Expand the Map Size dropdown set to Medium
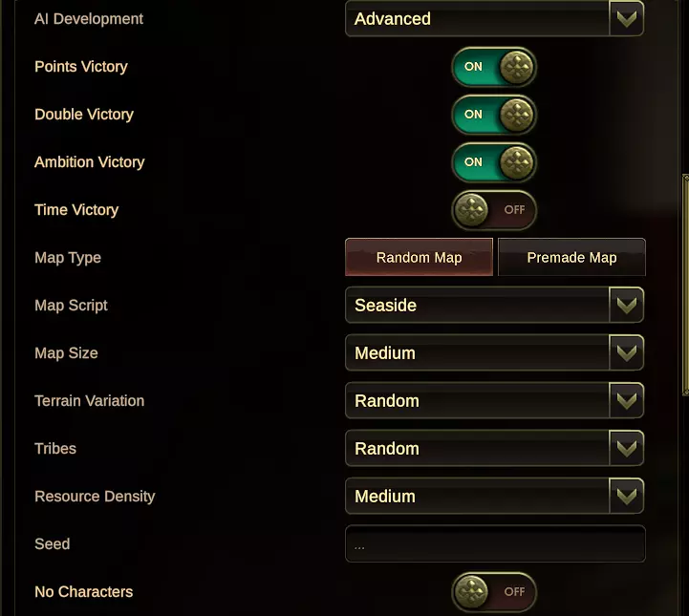Screen dimensions: 689x616 pyautogui.click(x=478, y=353)
